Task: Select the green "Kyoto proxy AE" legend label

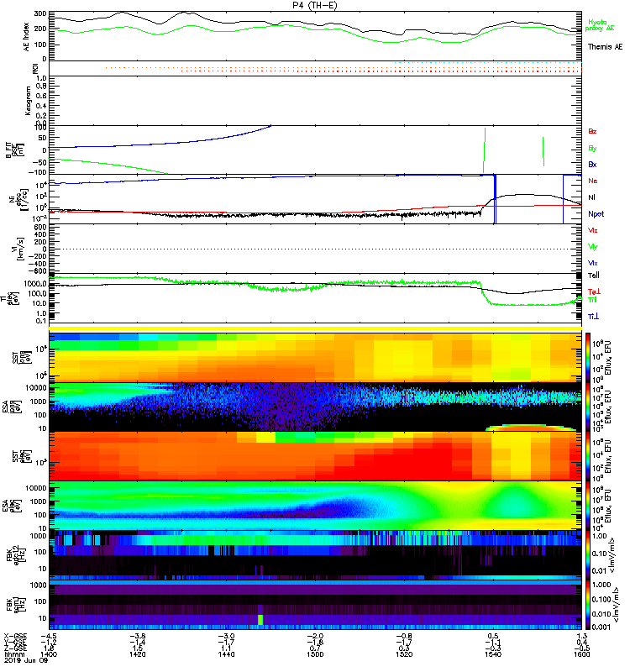Action: click(x=599, y=25)
